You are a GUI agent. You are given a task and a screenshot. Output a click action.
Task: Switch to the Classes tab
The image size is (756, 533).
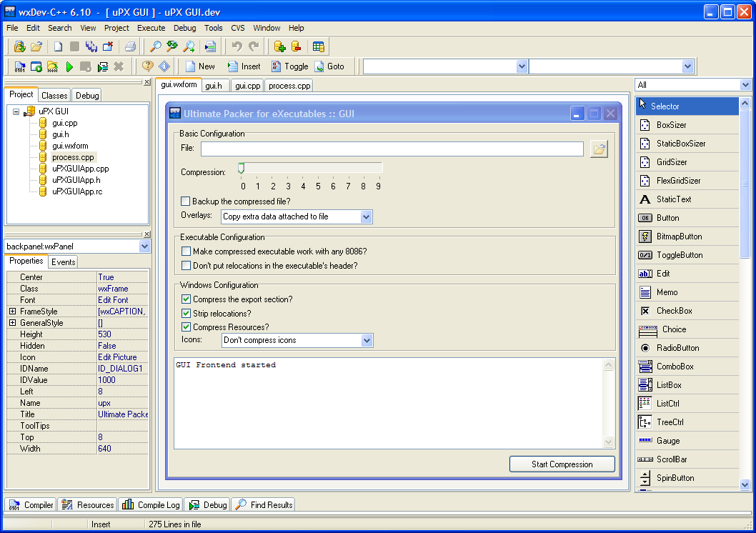tap(54, 96)
